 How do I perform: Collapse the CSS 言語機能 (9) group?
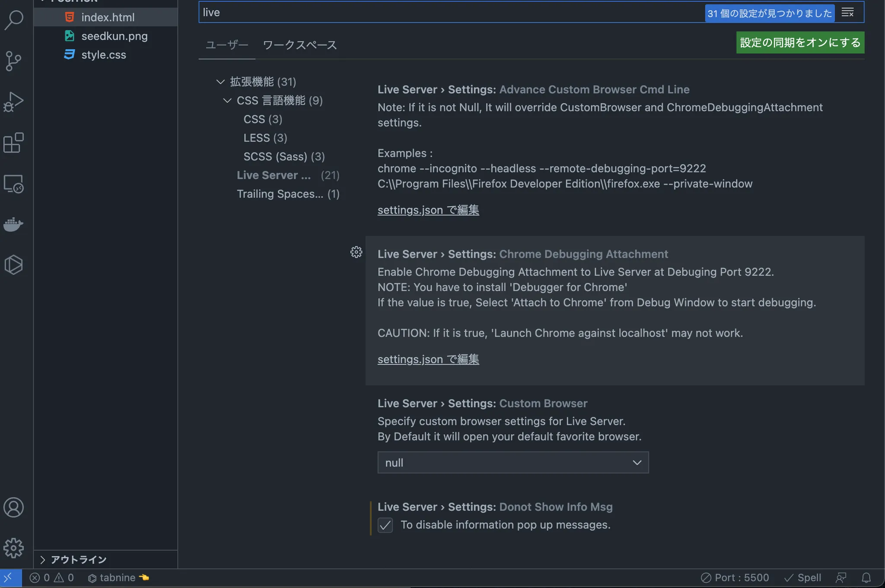(x=227, y=101)
